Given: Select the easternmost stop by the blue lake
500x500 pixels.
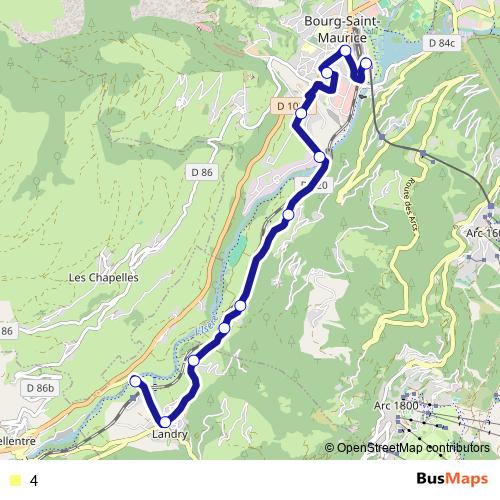Looking at the screenshot, I should (x=366, y=63).
